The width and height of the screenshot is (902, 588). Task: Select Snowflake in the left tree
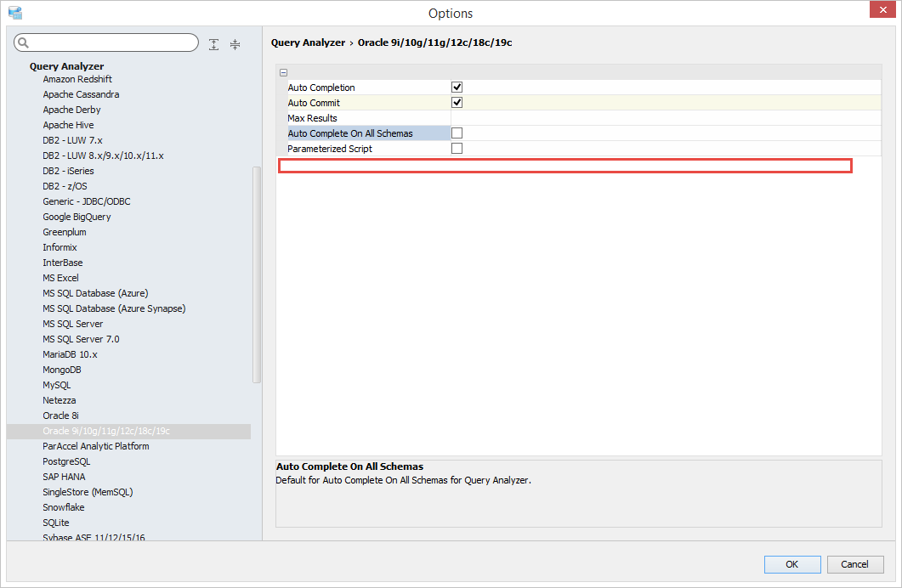click(64, 507)
